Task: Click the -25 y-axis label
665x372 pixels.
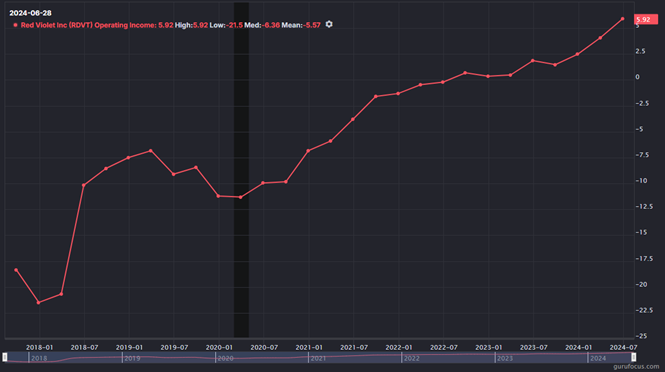Action: click(641, 336)
